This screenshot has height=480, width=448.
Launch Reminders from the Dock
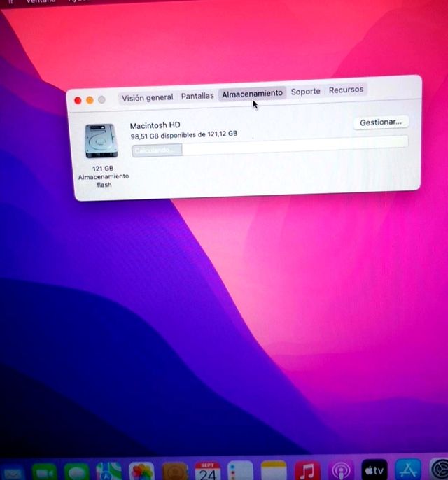pos(240,470)
